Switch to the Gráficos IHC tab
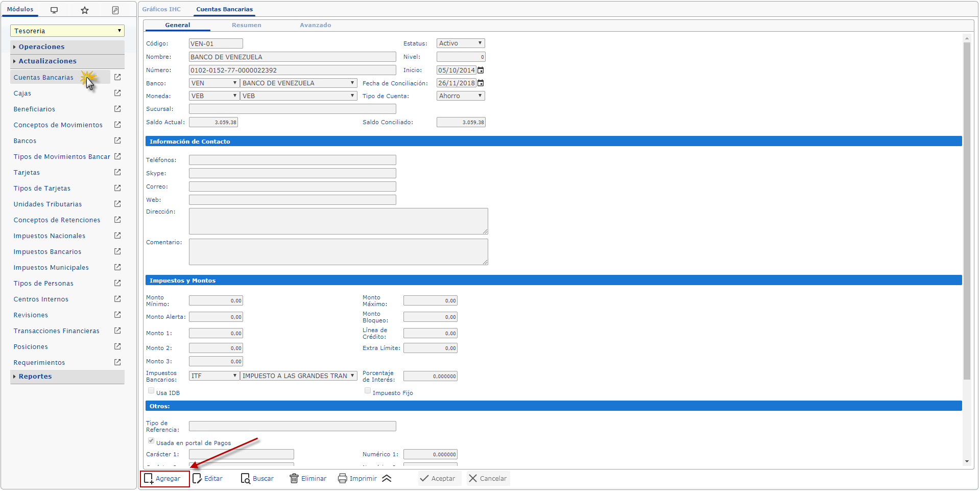Image resolution: width=980 pixels, height=491 pixels. [x=161, y=9]
